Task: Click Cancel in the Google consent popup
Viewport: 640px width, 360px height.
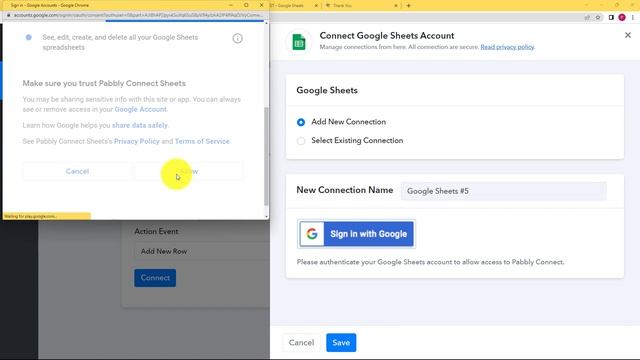Action: click(77, 171)
